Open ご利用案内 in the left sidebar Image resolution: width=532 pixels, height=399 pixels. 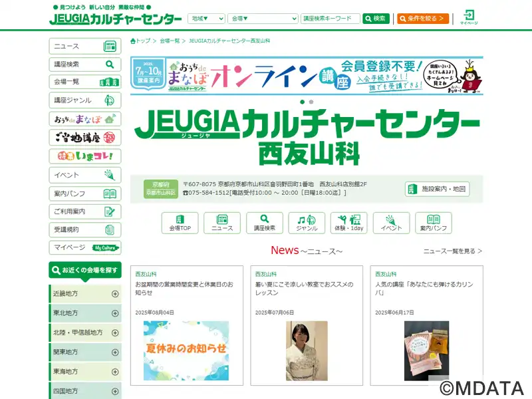click(85, 211)
